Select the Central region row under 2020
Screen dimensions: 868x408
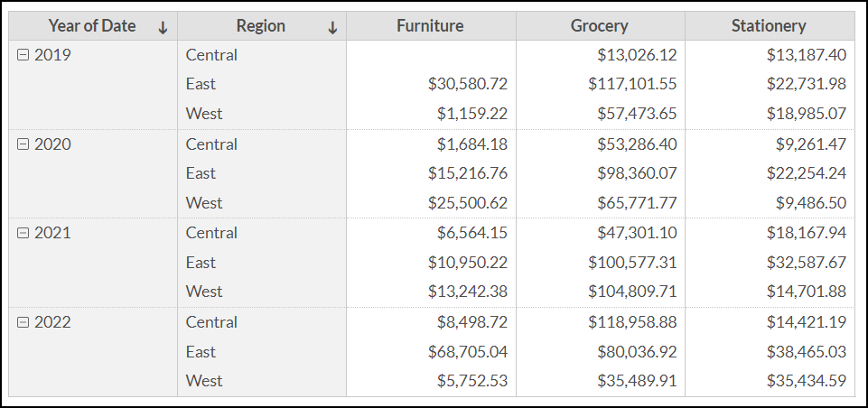(211, 144)
